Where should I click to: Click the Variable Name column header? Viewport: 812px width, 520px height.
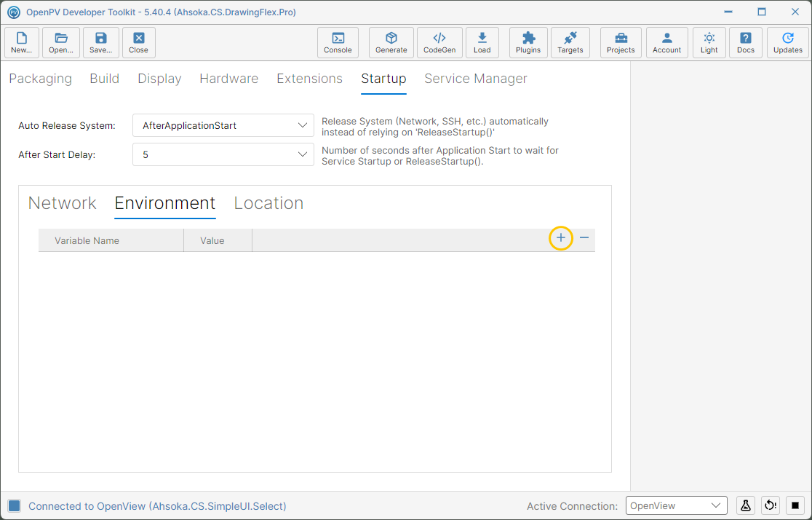[111, 240]
